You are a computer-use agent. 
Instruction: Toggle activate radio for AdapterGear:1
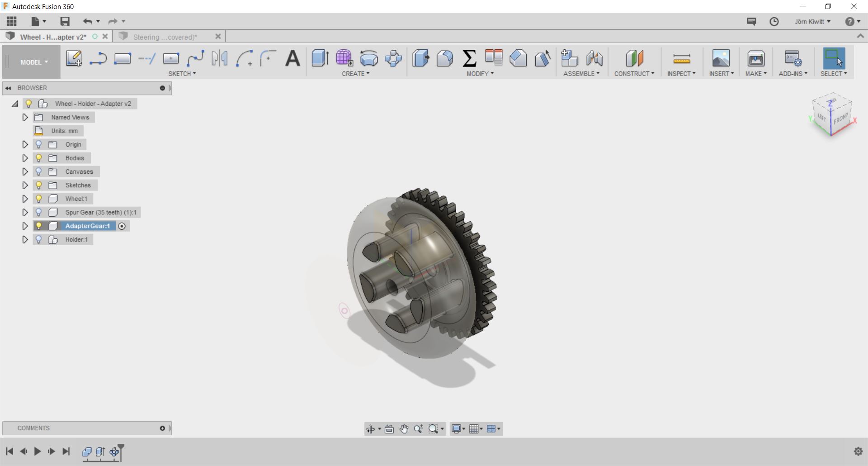(x=122, y=226)
